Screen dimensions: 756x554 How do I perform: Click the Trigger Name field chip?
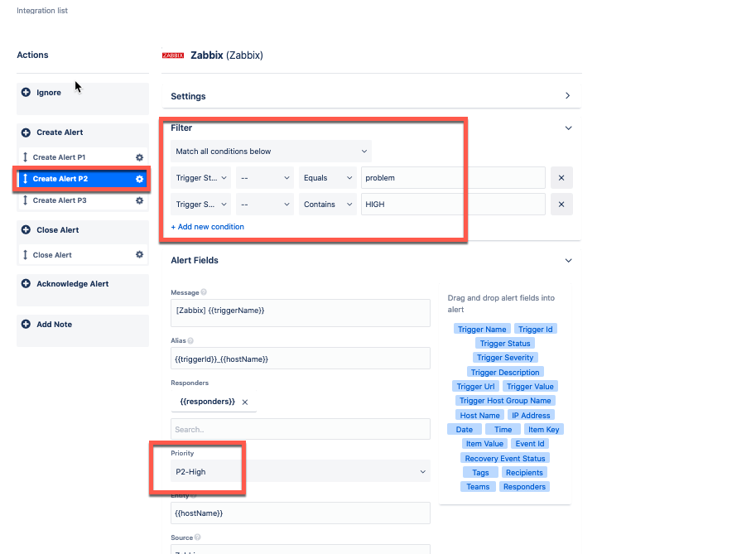[482, 329]
